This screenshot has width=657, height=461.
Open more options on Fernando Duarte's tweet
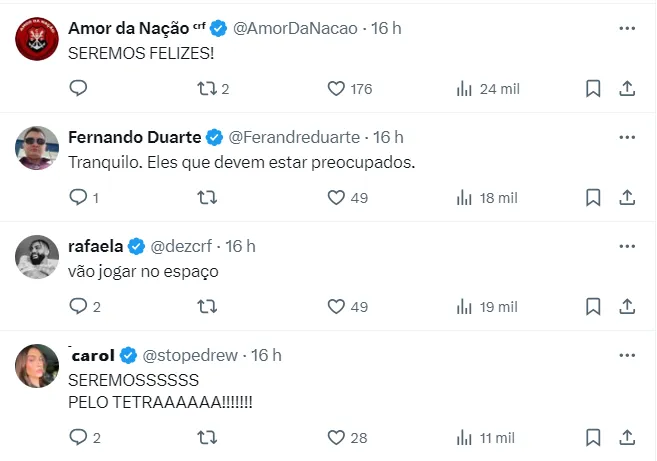click(627, 138)
